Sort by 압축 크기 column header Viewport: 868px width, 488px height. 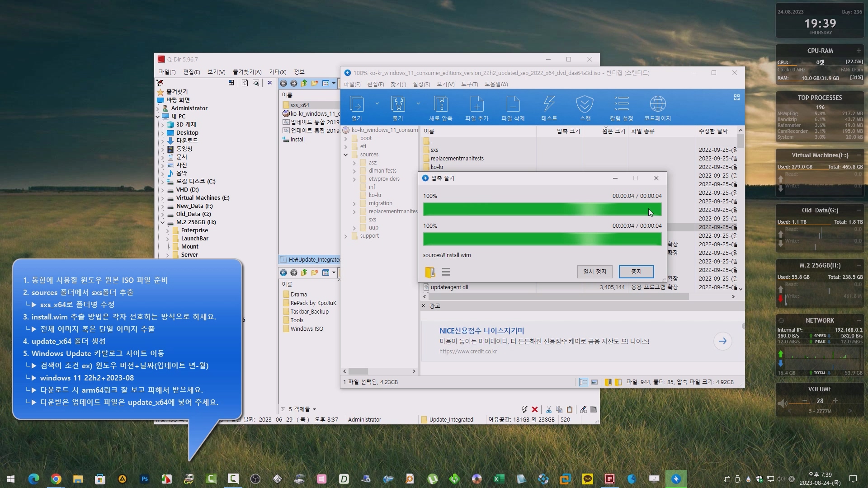click(x=560, y=131)
